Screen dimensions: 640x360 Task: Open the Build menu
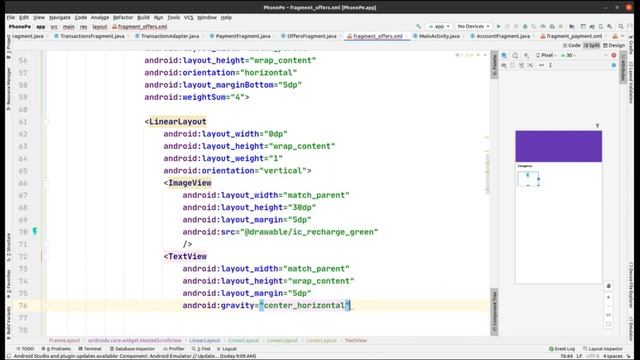pos(143,18)
